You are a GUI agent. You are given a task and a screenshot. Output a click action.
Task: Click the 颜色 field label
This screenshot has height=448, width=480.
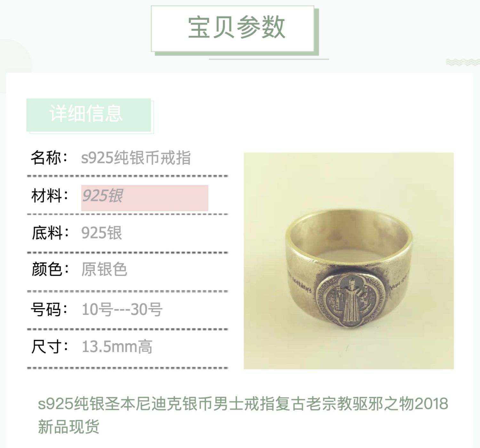50,269
